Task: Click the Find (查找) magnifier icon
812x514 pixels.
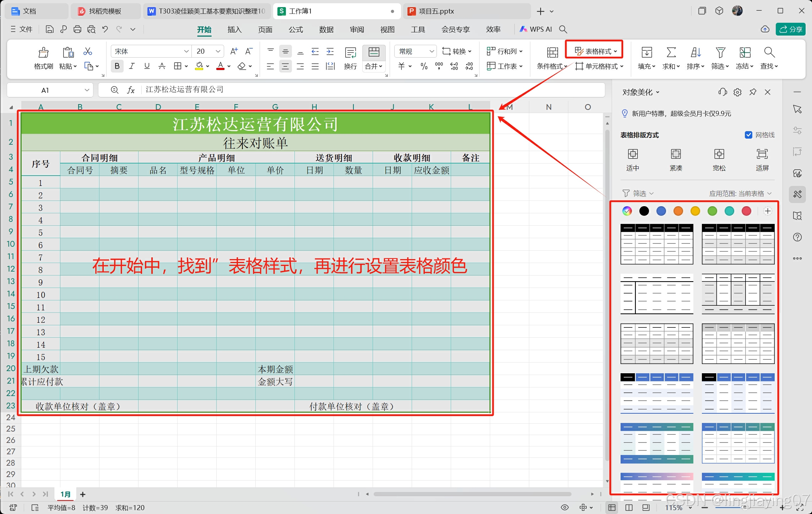Action: [x=769, y=53]
